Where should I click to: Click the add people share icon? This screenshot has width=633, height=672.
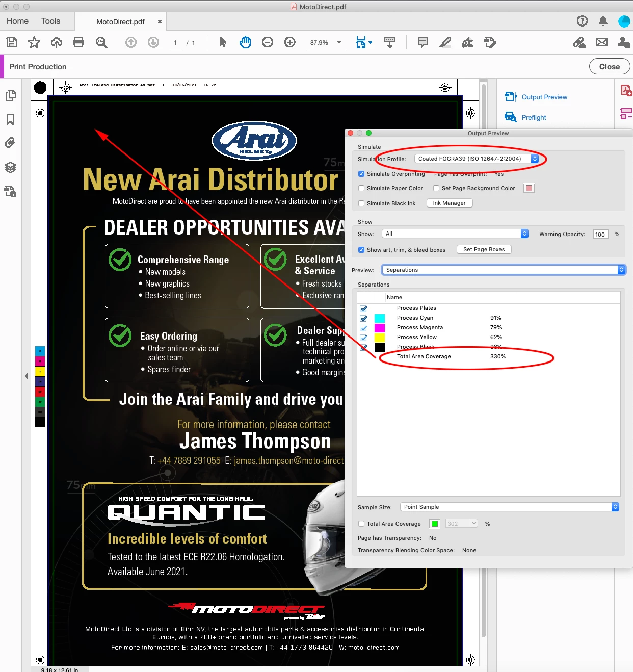[624, 42]
